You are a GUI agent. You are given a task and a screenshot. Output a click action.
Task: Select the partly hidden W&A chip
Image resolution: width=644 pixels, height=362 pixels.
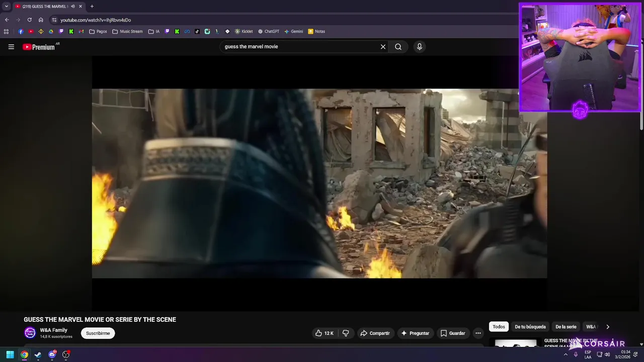(591, 327)
